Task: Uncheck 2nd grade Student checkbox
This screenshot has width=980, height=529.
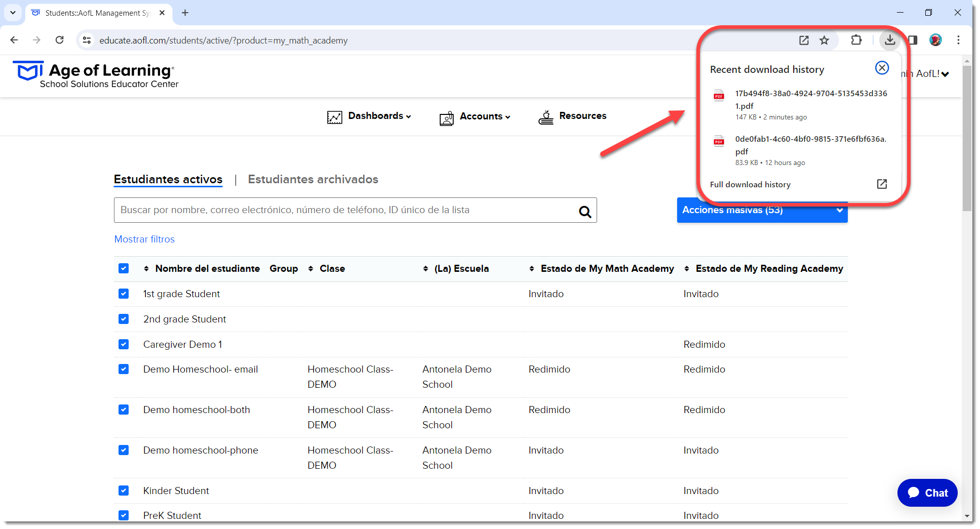Action: pyautogui.click(x=124, y=319)
